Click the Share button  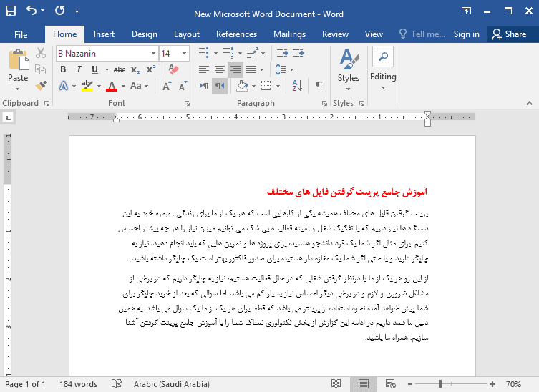509,34
